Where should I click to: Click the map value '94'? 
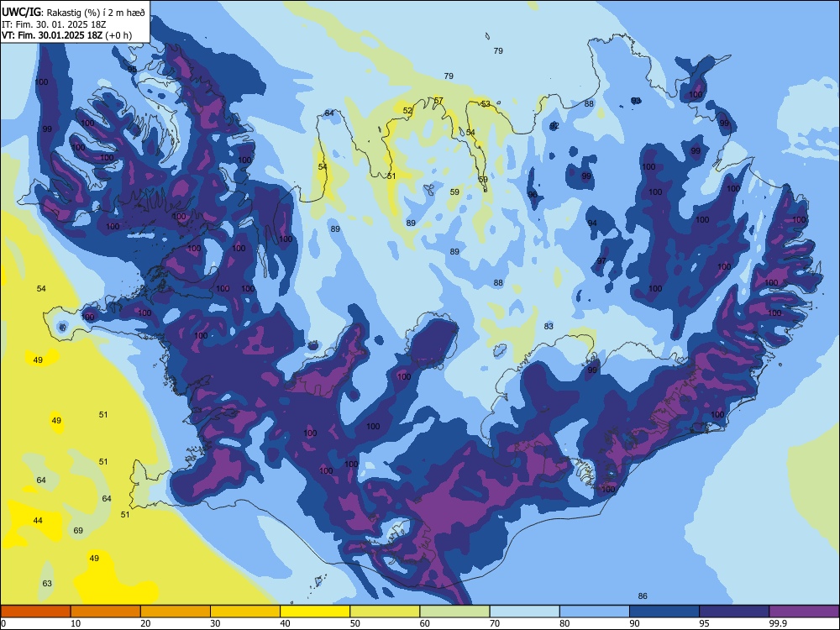click(592, 223)
